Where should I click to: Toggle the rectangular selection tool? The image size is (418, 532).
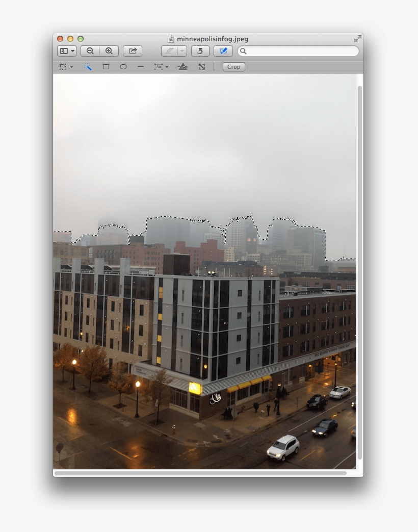62,66
